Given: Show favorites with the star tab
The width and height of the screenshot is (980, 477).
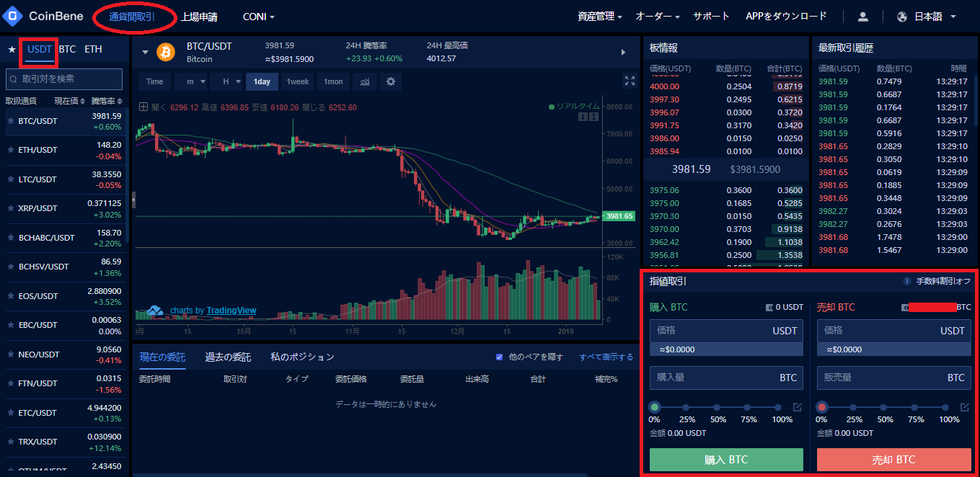Looking at the screenshot, I should (12, 50).
